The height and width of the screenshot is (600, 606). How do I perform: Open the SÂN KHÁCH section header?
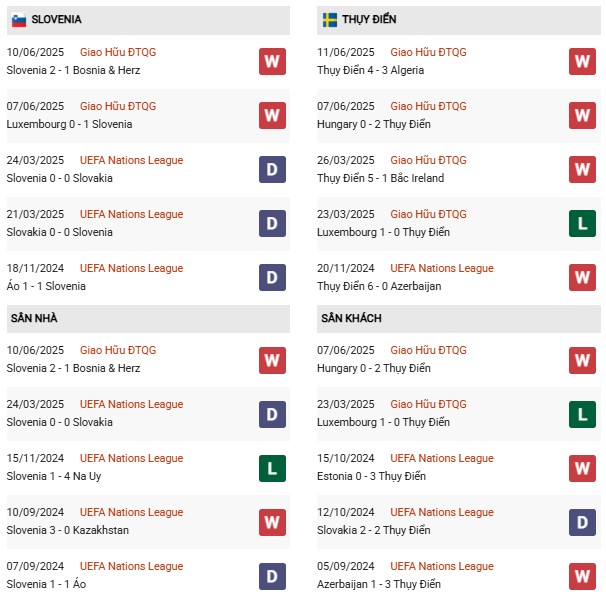pyautogui.click(x=353, y=318)
